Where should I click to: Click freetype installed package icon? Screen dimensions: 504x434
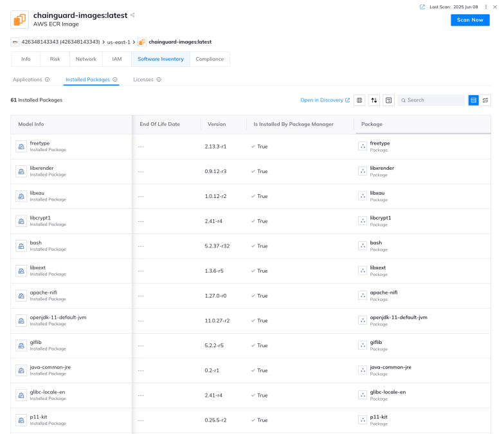coord(21,147)
